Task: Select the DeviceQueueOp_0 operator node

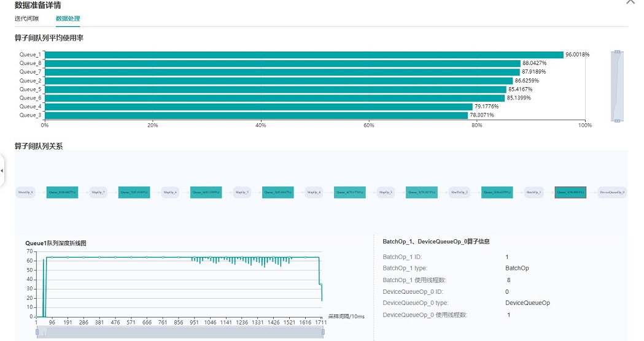Action: (612, 192)
